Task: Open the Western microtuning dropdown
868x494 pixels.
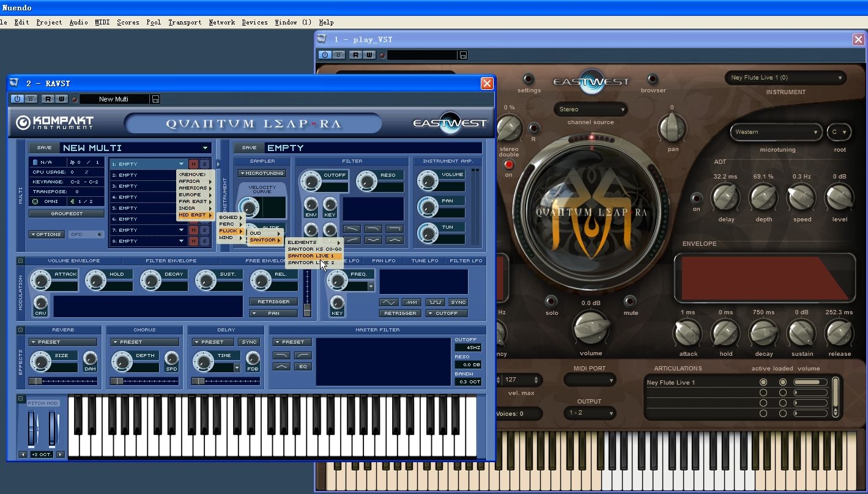Action: pyautogui.click(x=776, y=132)
